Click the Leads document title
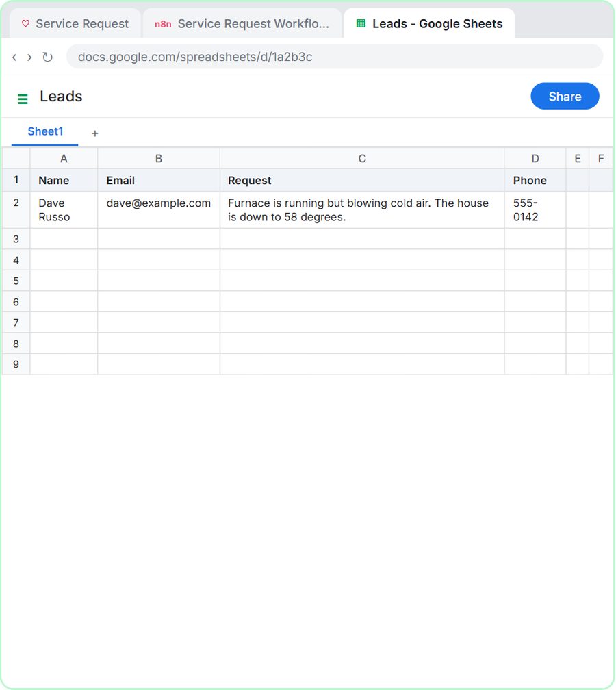The width and height of the screenshot is (616, 690). pos(61,97)
